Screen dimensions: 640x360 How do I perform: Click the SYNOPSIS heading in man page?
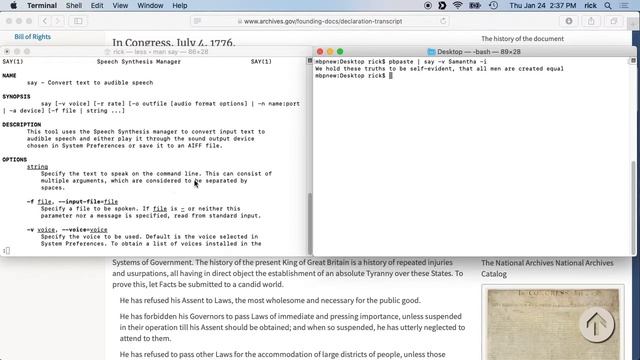pyautogui.click(x=16, y=97)
